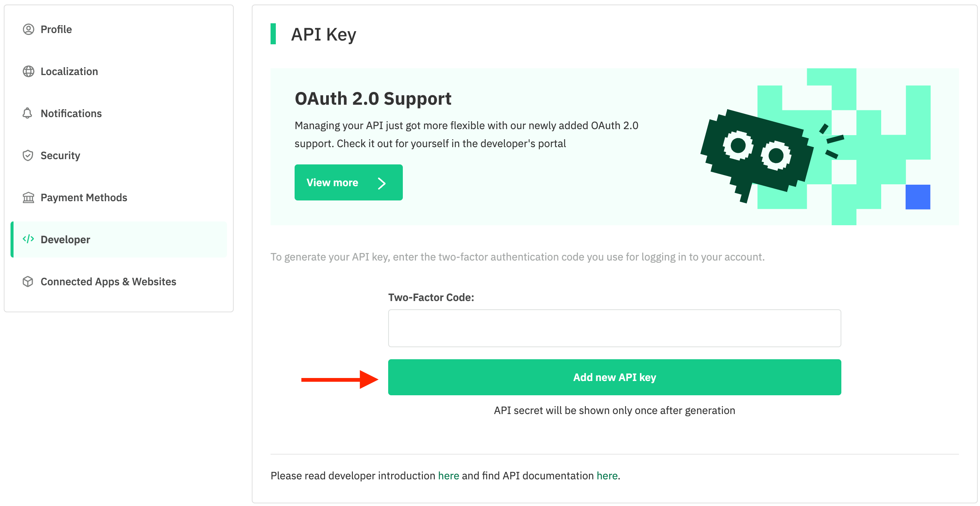Open the API documentation here link
The height and width of the screenshot is (506, 980).
click(x=607, y=476)
